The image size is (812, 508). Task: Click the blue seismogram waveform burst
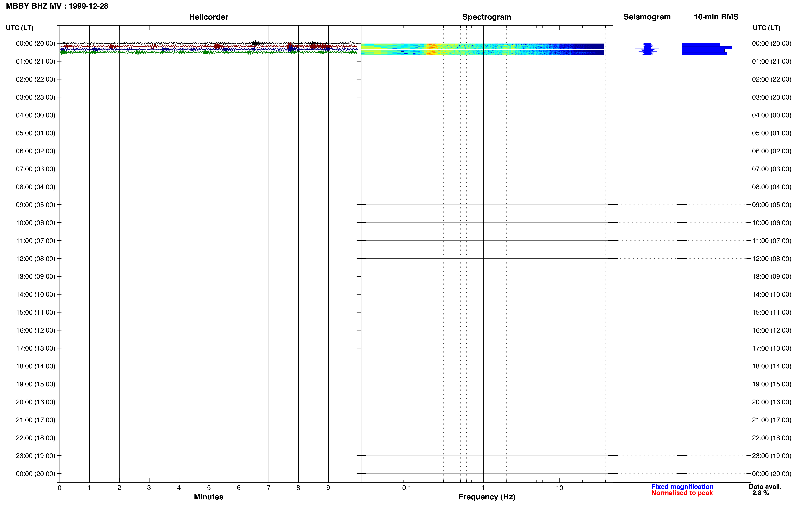(647, 49)
